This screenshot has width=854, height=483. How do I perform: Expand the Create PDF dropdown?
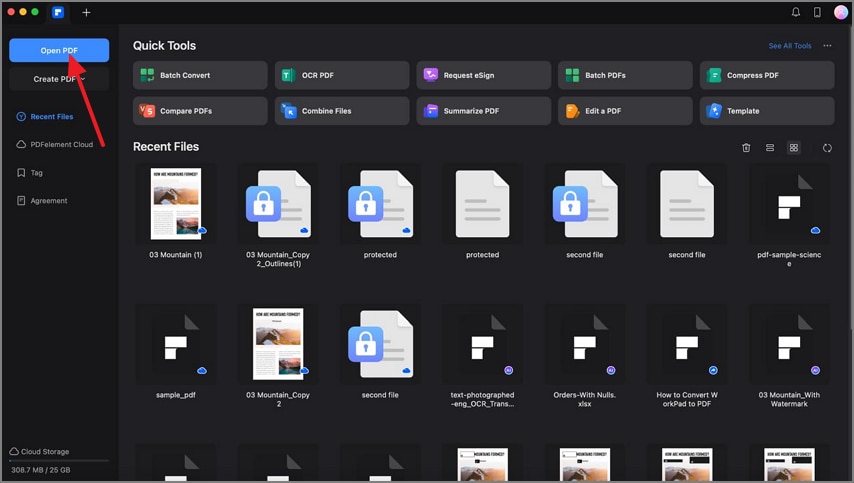click(59, 79)
